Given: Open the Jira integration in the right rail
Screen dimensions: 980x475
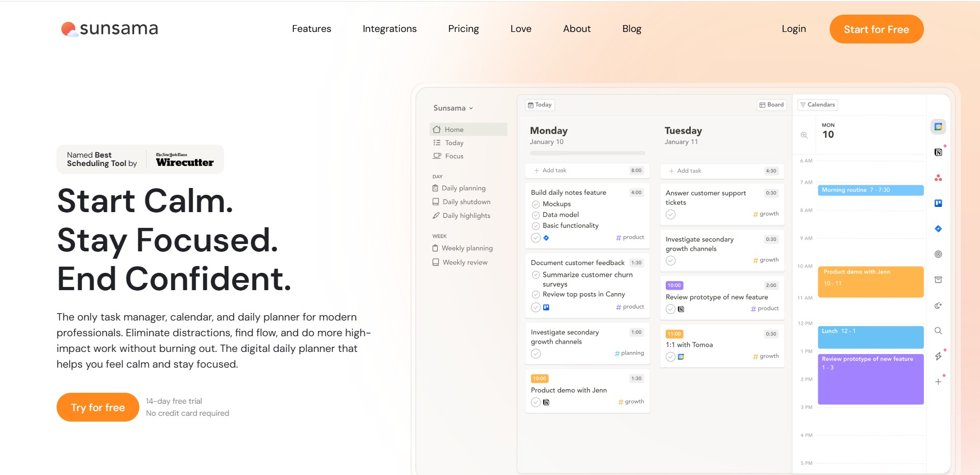Looking at the screenshot, I should [938, 229].
